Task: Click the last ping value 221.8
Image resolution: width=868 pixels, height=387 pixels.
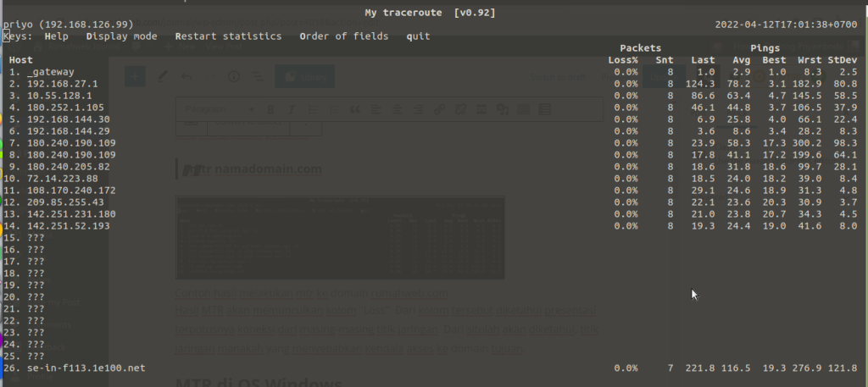Action: click(x=699, y=368)
